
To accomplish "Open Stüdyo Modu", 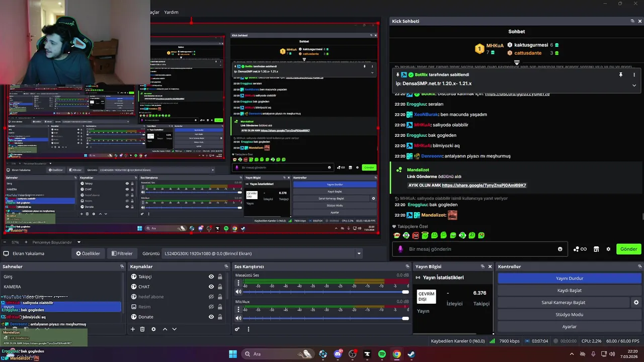I will 570,314.
